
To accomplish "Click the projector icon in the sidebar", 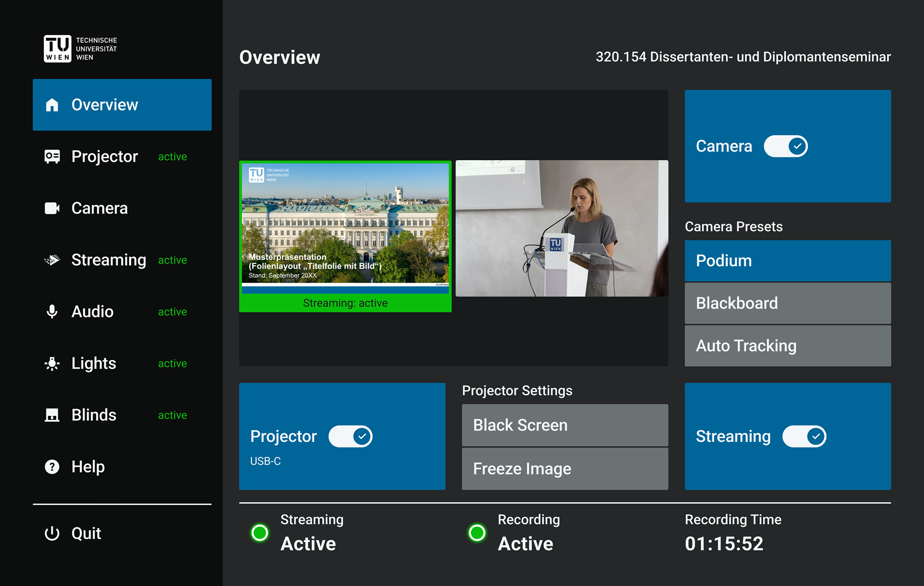I will (x=52, y=157).
